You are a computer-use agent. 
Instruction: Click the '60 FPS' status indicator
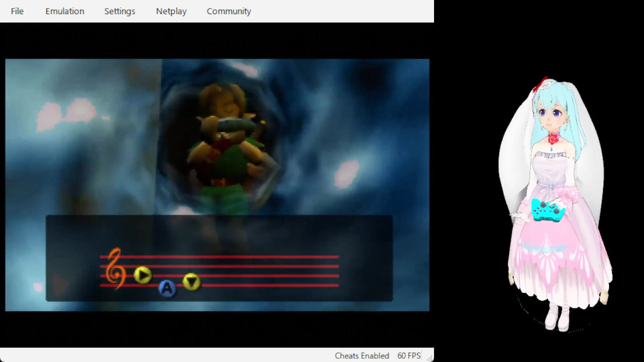click(409, 356)
